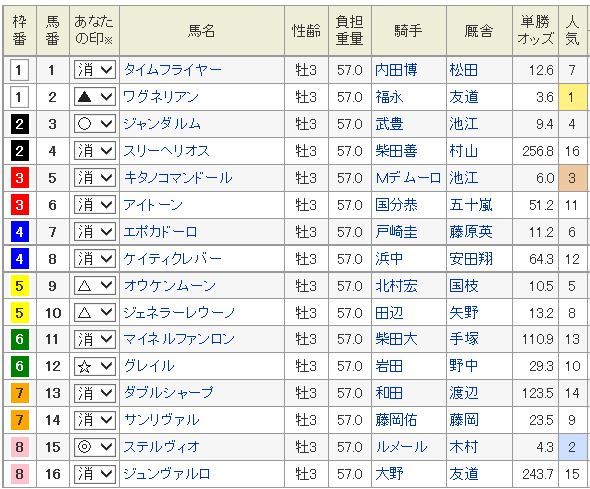The width and height of the screenshot is (590, 489).
Task: Click horse name キタノコマンドール
Action: point(178,178)
